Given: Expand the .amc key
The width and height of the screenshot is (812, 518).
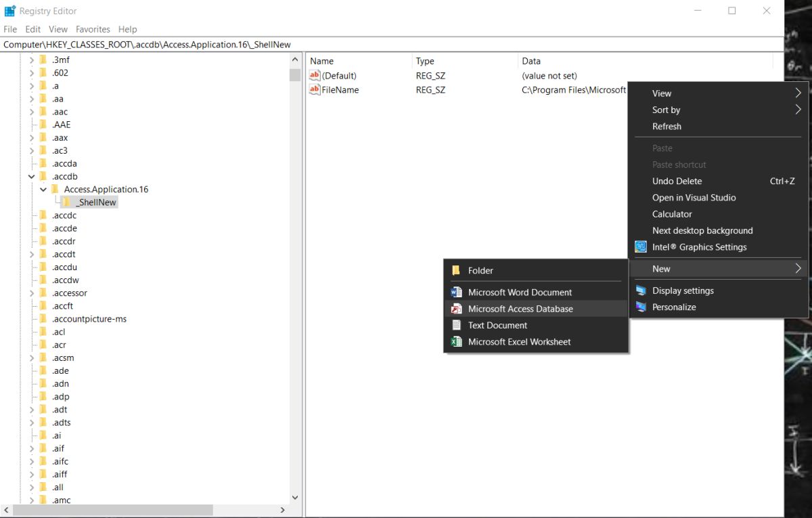Looking at the screenshot, I should [31, 500].
